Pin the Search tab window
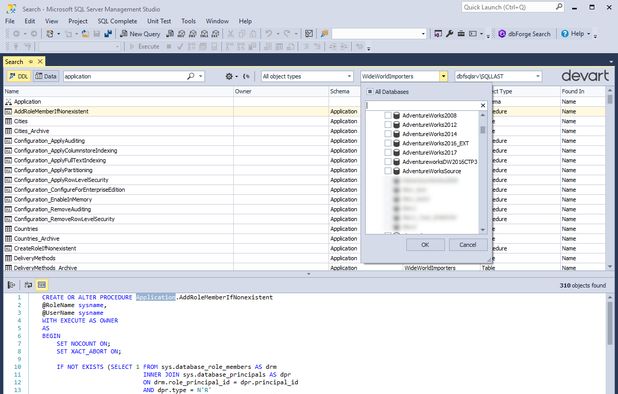Screen dimensions: 618x394 31,62
